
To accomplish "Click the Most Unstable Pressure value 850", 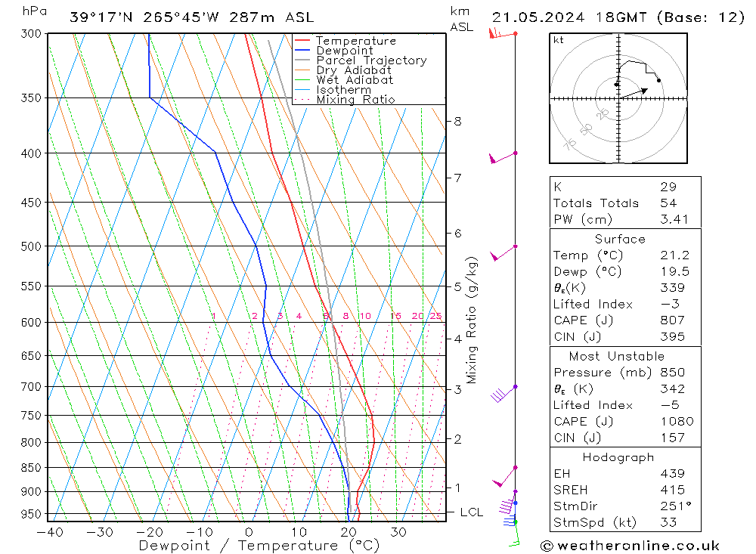I will point(672,373).
